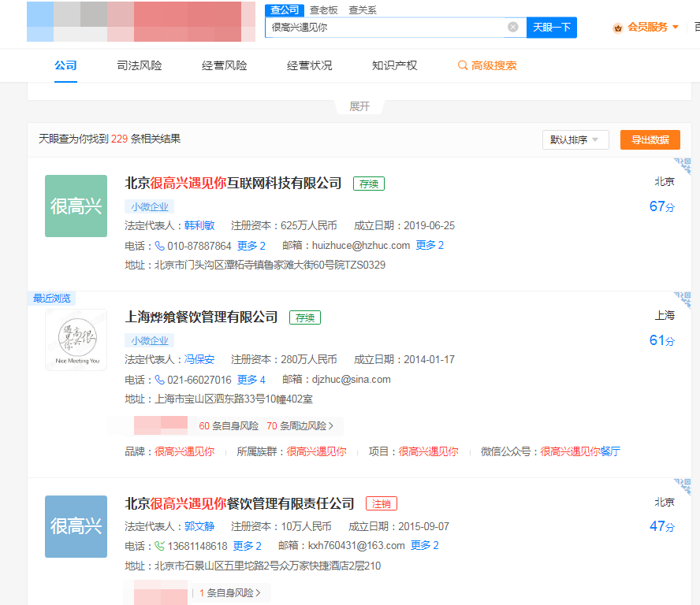Click the crown icon next to 会员服务
700x605 pixels.
617,26
